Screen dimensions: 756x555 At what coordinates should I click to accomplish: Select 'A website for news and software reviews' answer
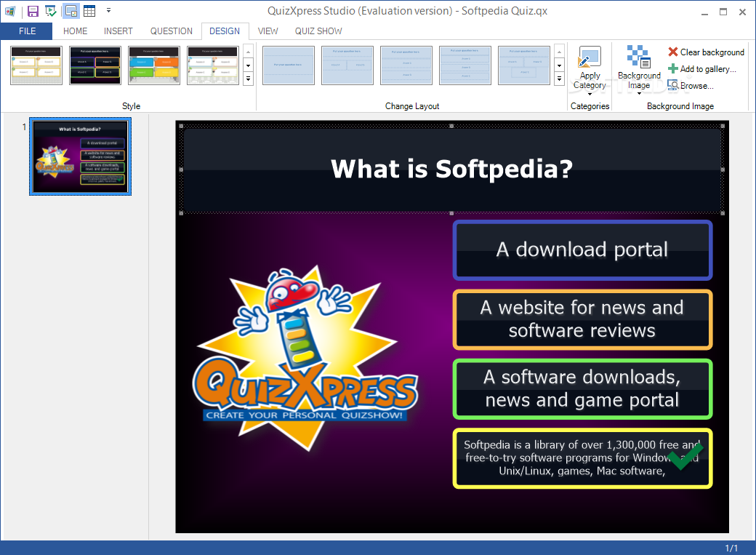[x=582, y=319]
